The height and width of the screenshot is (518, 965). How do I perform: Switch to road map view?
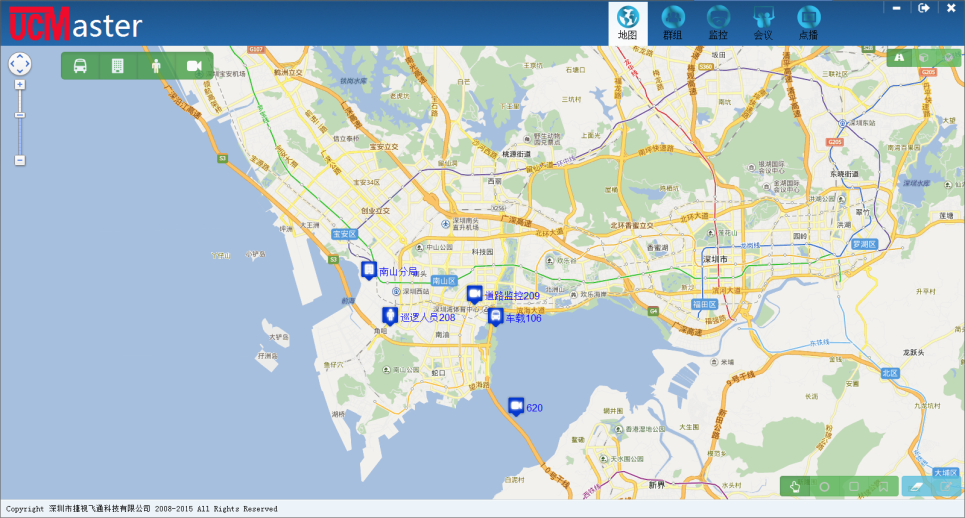900,58
